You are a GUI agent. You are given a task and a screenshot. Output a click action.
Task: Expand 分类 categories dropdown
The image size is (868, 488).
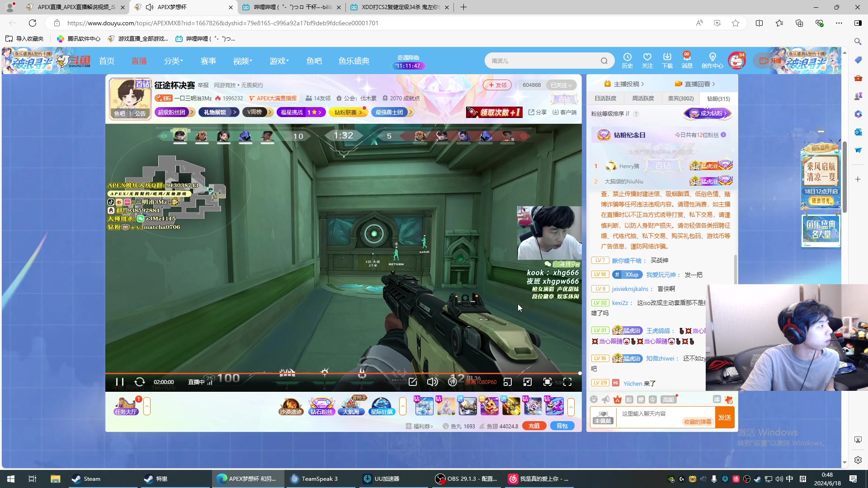pos(174,61)
